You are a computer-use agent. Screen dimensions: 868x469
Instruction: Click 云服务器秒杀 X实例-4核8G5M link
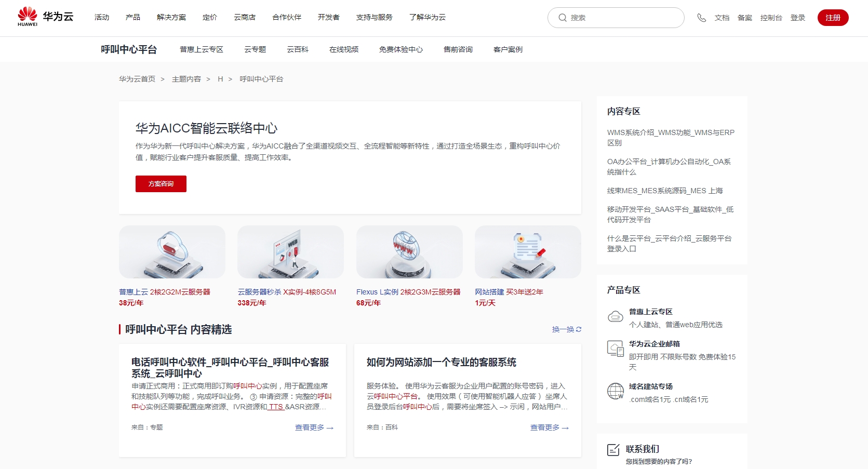point(287,292)
